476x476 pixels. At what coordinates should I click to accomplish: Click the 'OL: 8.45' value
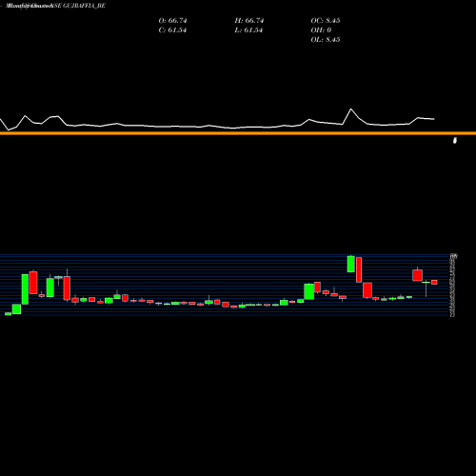coord(326,40)
